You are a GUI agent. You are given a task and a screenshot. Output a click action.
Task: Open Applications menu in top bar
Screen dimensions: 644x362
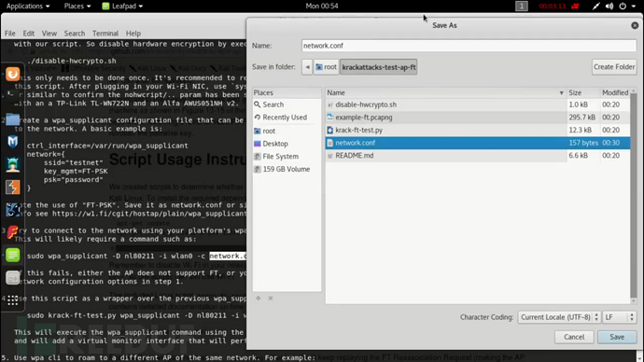click(28, 6)
